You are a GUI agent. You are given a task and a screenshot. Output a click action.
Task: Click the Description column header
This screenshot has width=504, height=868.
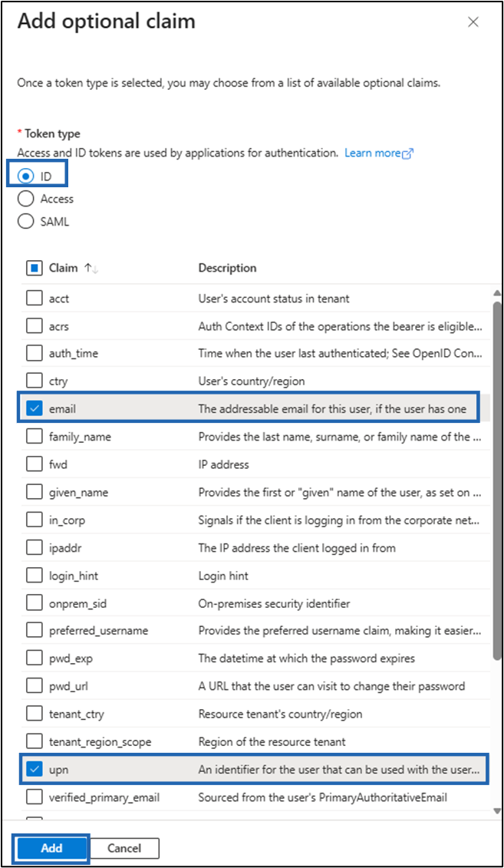227,268
